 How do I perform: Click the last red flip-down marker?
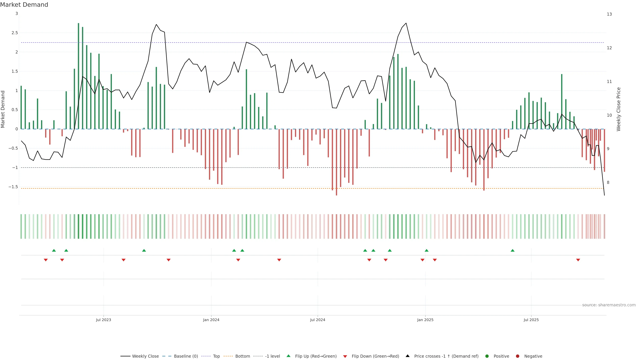click(578, 260)
